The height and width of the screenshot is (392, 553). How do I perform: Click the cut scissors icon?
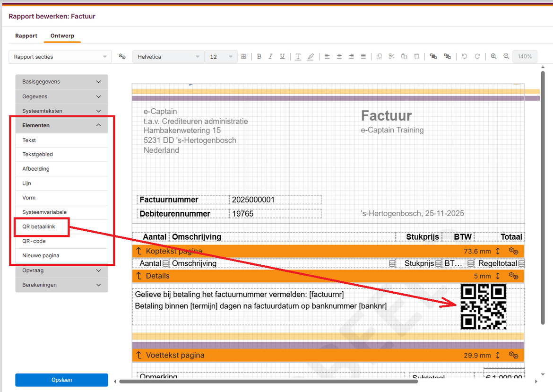click(x=391, y=57)
